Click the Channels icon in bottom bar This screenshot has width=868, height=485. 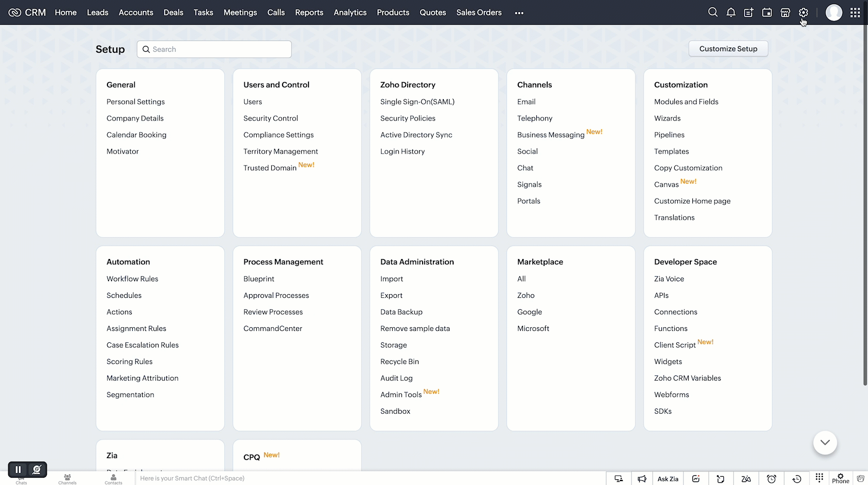(x=67, y=479)
